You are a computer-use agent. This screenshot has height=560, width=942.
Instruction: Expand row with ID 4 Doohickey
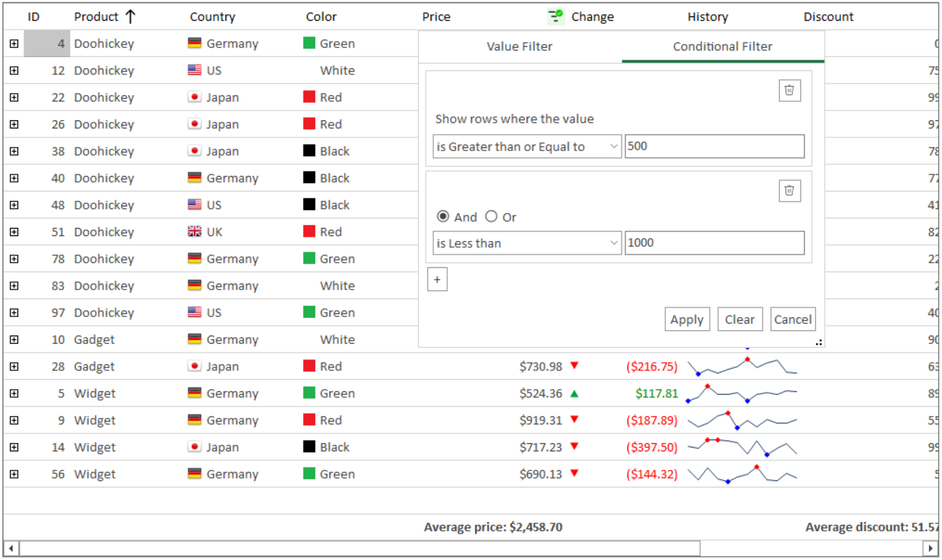14,43
